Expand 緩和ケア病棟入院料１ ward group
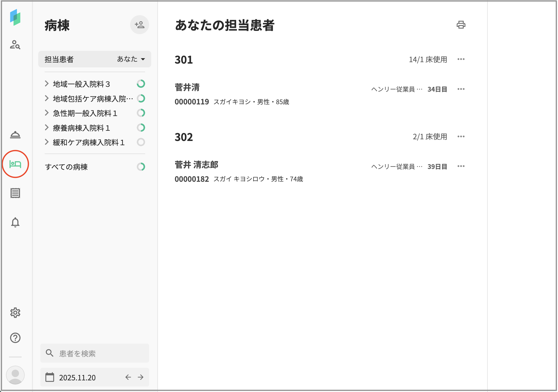The image size is (558, 392). click(x=47, y=142)
